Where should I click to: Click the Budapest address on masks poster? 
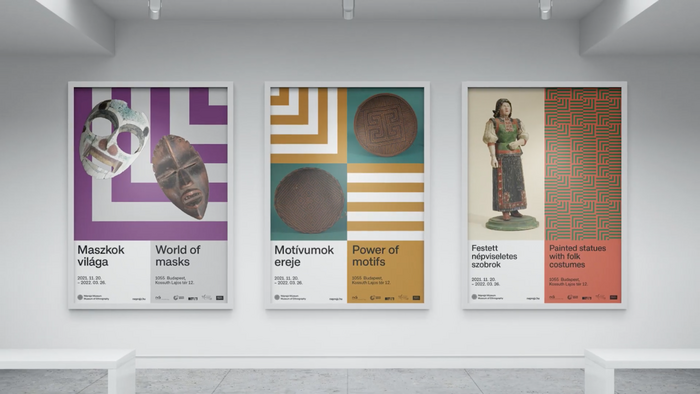pyautogui.click(x=175, y=280)
